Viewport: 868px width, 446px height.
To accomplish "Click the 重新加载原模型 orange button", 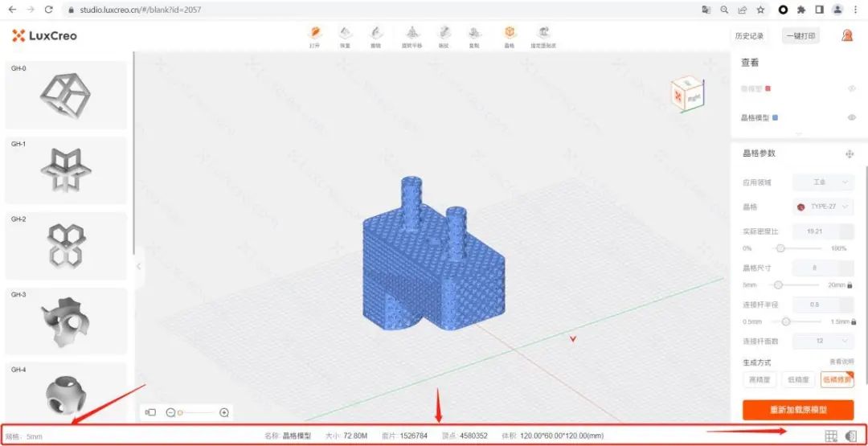I will pos(798,410).
